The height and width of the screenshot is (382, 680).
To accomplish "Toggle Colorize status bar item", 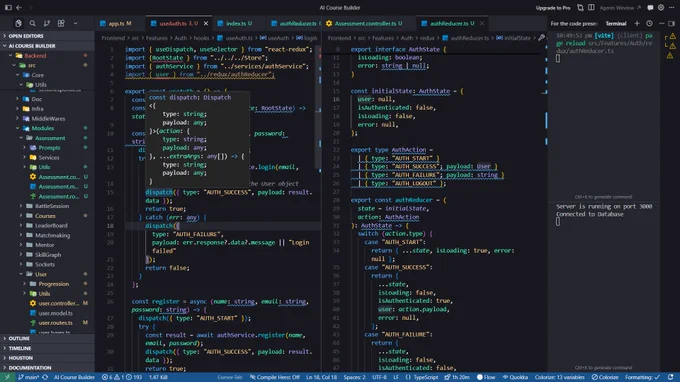I will click(605, 377).
